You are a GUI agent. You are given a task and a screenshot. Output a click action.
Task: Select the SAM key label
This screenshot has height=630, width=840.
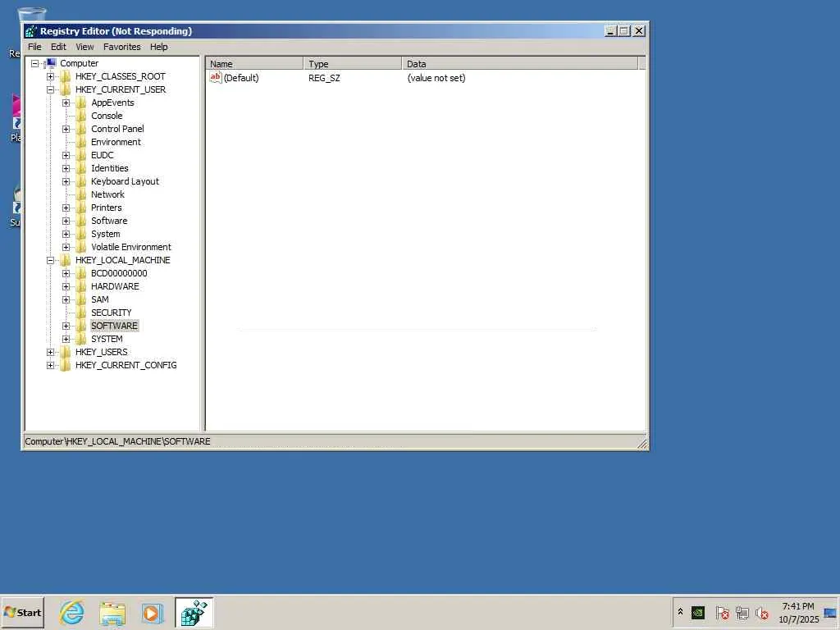pos(99,299)
